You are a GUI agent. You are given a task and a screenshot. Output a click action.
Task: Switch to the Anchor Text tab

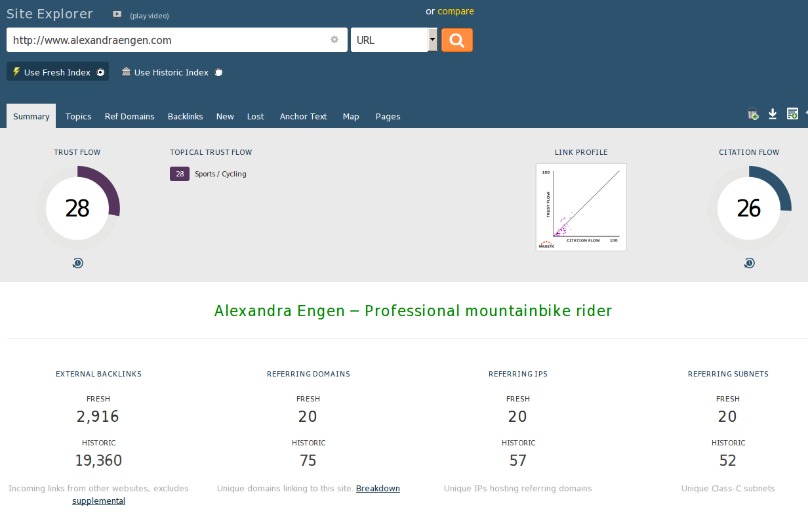pos(303,116)
